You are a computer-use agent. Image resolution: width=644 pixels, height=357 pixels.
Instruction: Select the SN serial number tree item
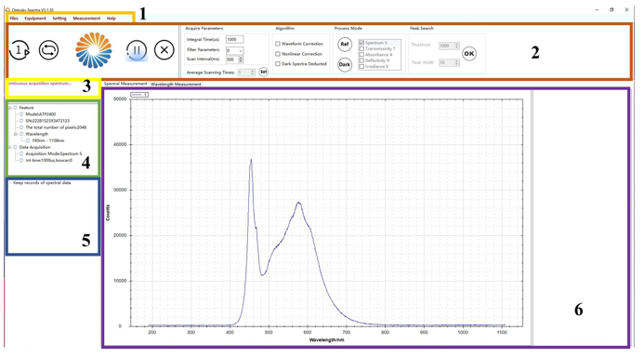click(47, 121)
